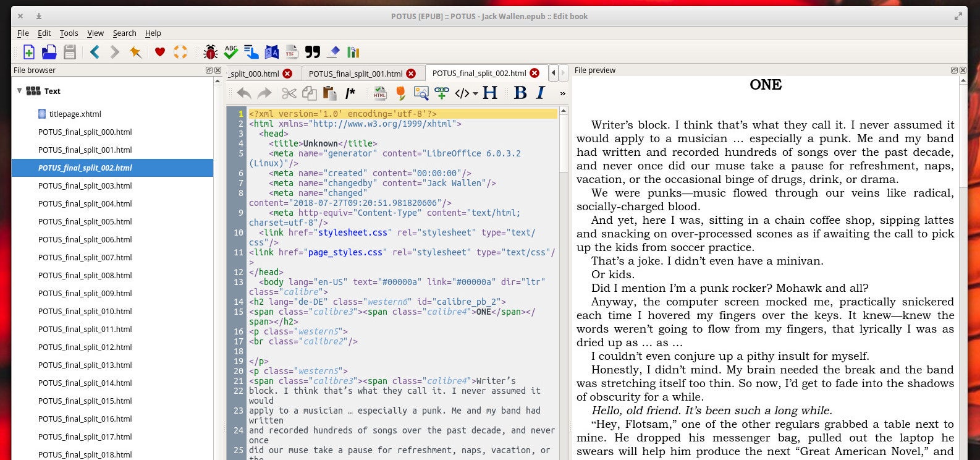Go forward using the grey right chevron
The height and width of the screenshot is (460, 980).
(115, 52)
